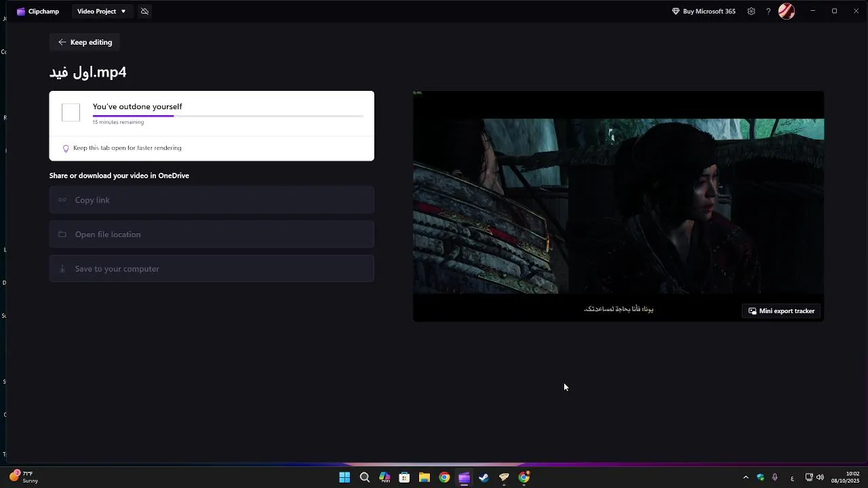Open File Explorer from taskbar
This screenshot has height=488, width=868.
point(425,477)
